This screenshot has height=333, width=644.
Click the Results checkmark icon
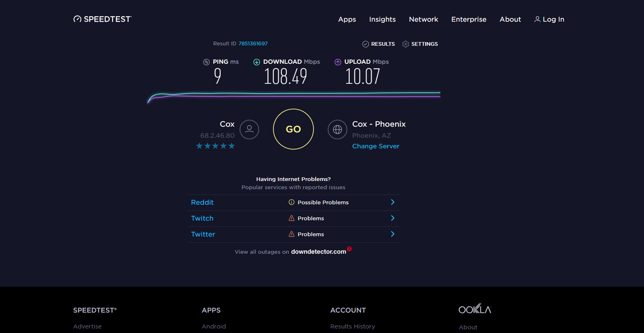point(366,44)
